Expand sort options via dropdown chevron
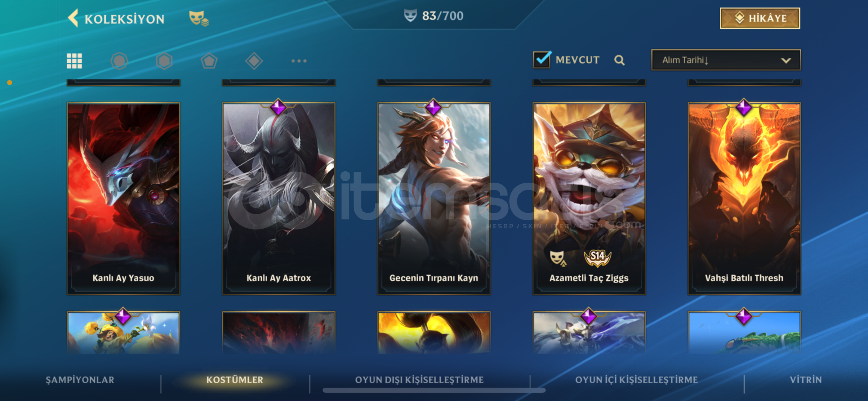The height and width of the screenshot is (401, 868). tap(786, 61)
